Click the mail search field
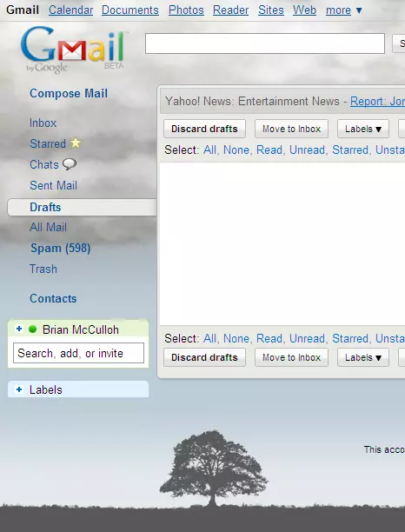The image size is (405, 532). point(265,43)
